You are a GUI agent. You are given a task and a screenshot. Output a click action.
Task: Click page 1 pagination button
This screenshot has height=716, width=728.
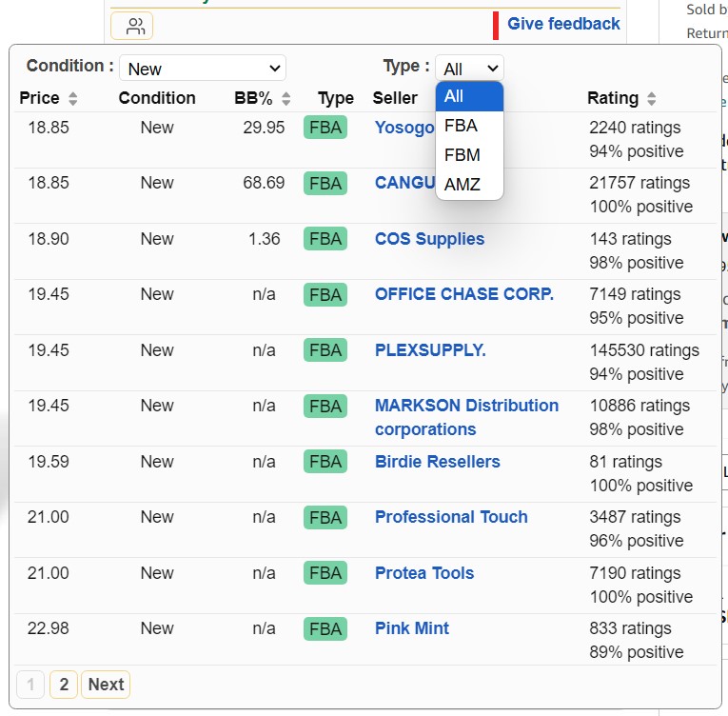click(x=30, y=685)
